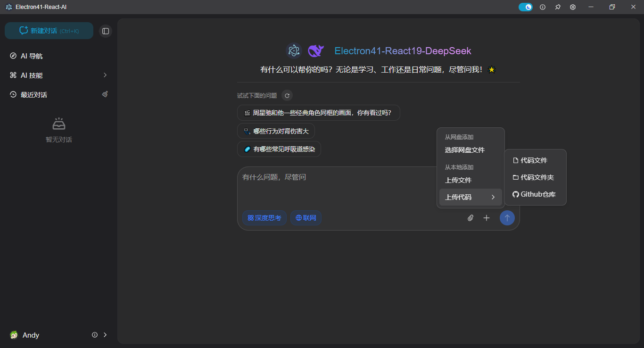This screenshot has width=644, height=348.
Task: Toggle 深度思考 deep thinking mode
Action: (x=264, y=218)
